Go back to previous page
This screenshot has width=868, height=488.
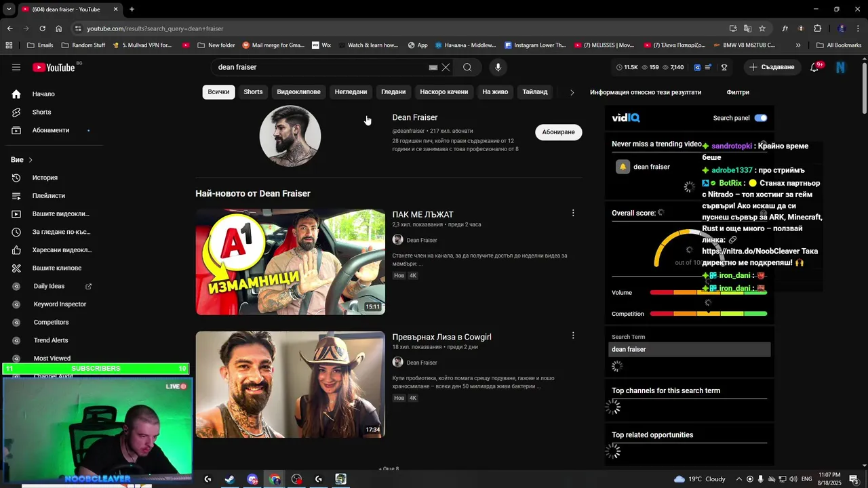(9, 28)
